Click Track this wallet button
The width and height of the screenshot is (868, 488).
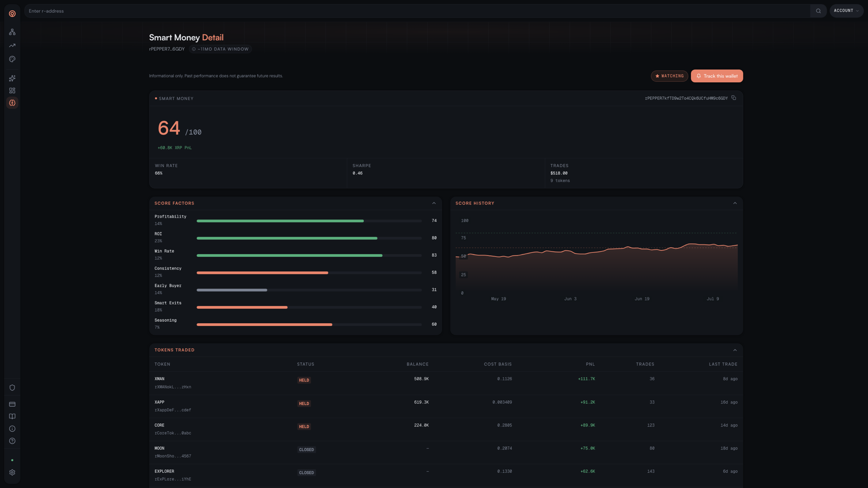tap(717, 76)
